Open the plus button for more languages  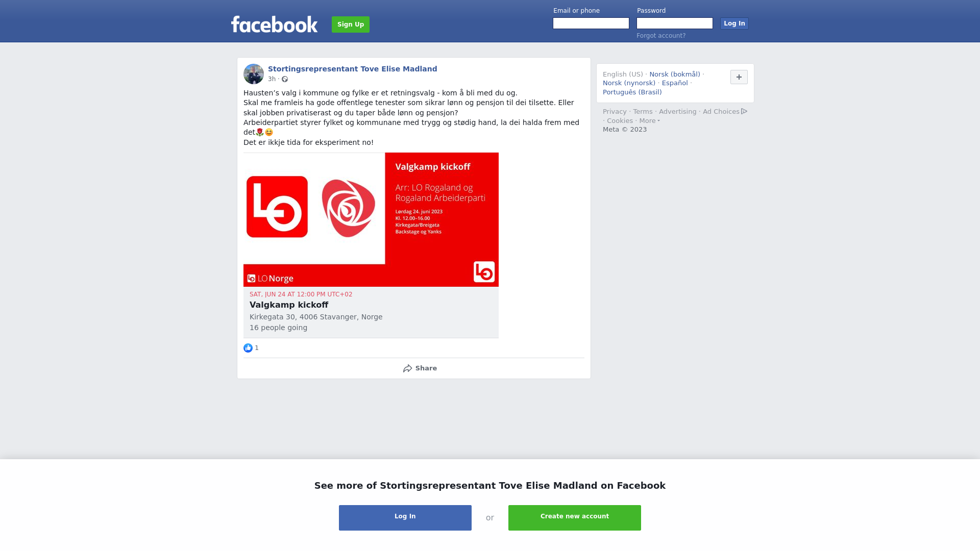tap(739, 77)
